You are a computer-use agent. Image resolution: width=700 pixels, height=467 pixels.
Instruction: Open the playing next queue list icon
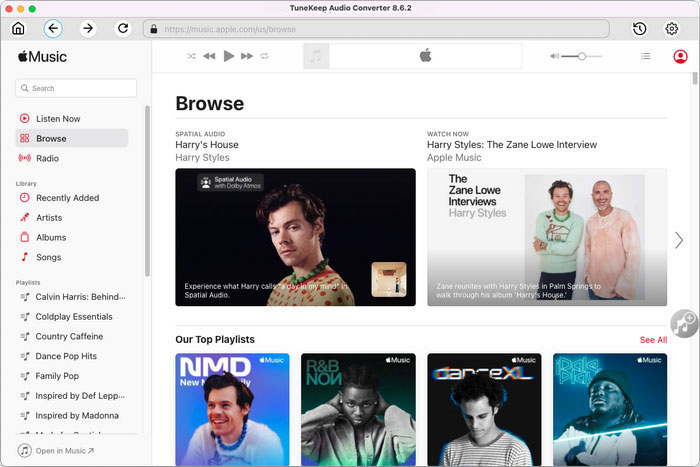tap(645, 56)
